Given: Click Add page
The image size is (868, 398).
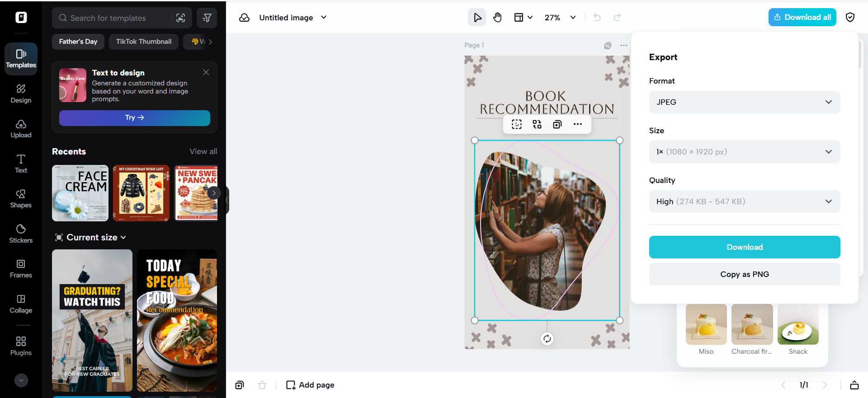Looking at the screenshot, I should pos(310,385).
